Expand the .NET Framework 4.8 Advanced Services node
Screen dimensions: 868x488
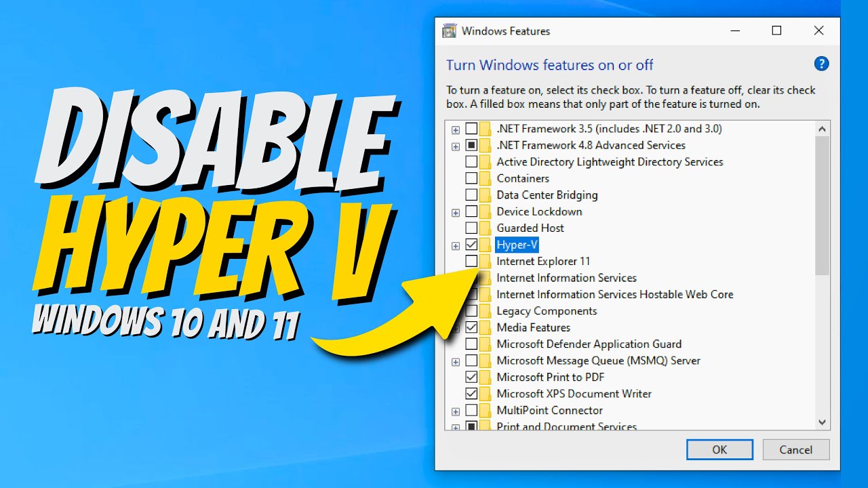[x=456, y=146]
